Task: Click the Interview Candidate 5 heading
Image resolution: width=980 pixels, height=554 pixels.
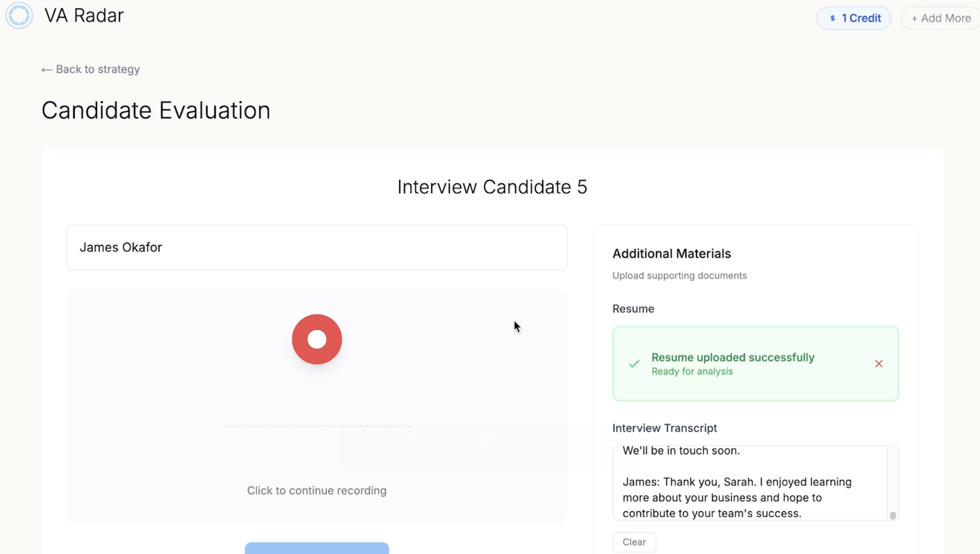Action: click(492, 187)
